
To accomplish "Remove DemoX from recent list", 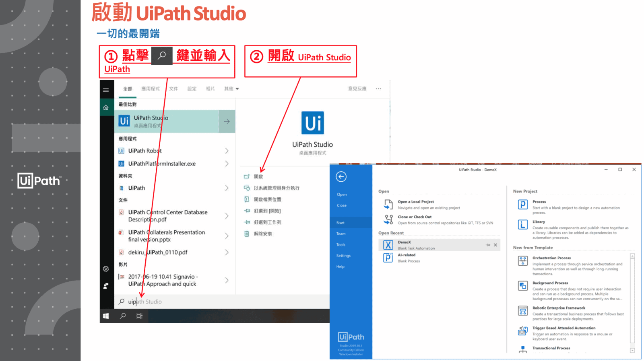I will coord(495,245).
